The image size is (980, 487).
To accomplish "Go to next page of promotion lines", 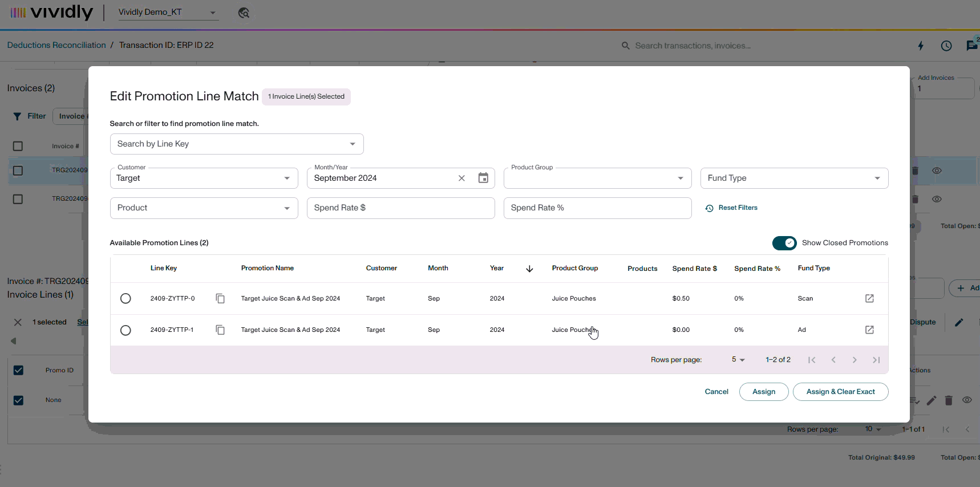I will 855,360.
